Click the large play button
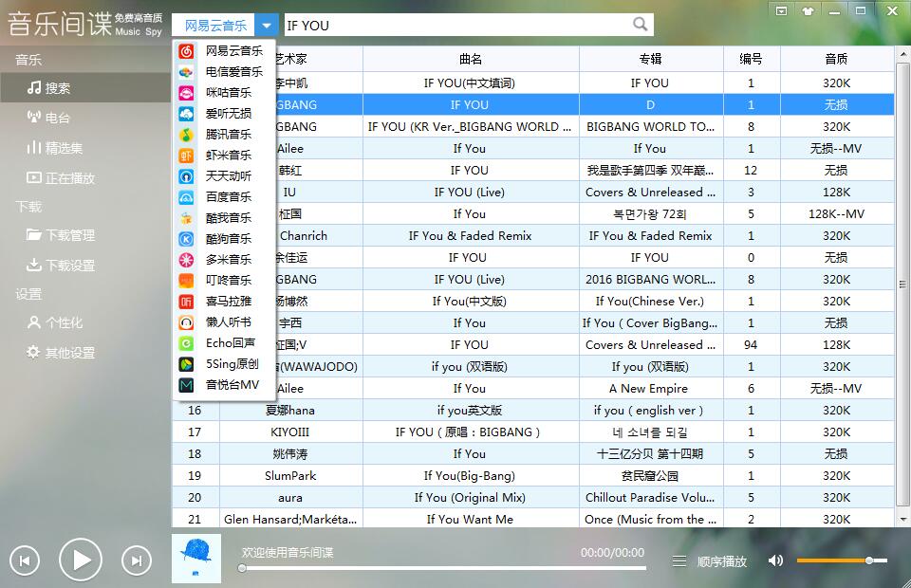Image resolution: width=911 pixels, height=588 pixels. (81, 560)
